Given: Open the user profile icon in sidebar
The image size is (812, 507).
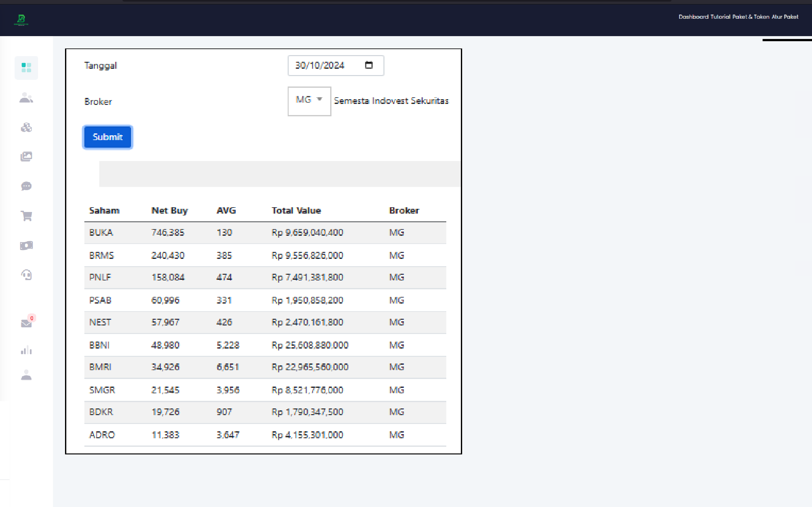Looking at the screenshot, I should pos(26,375).
